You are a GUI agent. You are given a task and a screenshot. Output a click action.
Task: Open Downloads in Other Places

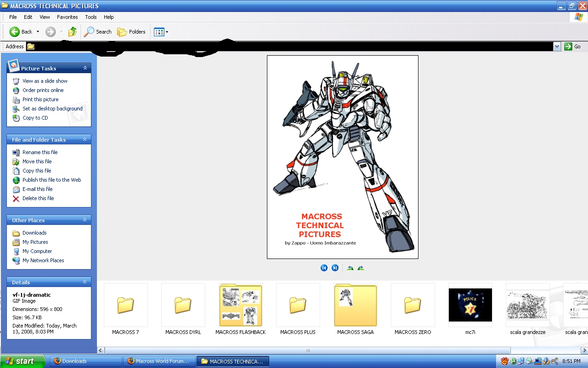point(34,233)
